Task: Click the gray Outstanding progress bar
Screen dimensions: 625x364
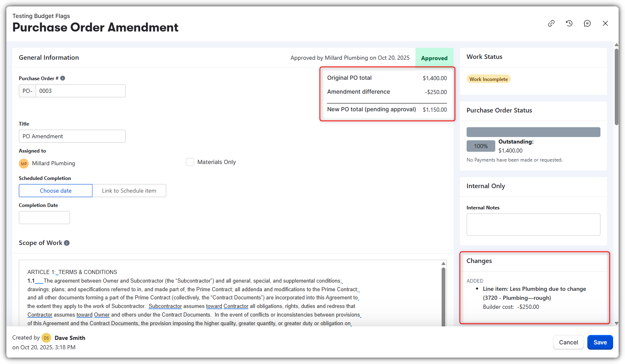Action: [x=533, y=132]
